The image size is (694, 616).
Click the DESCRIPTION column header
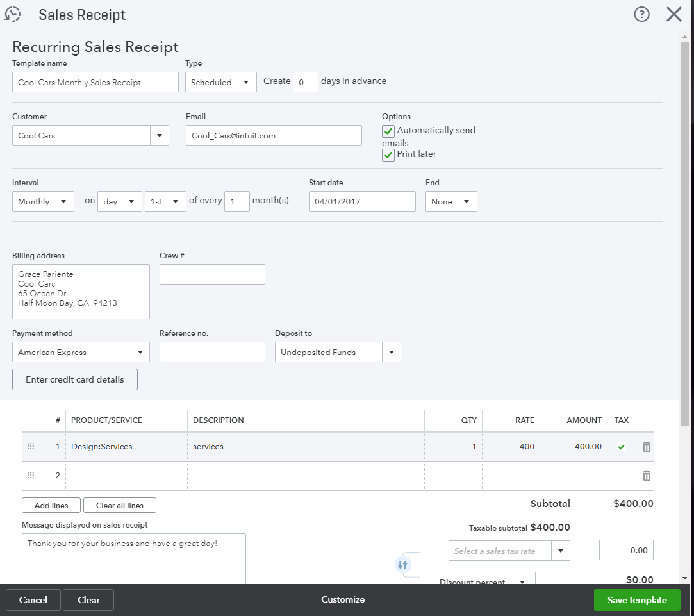pos(219,420)
